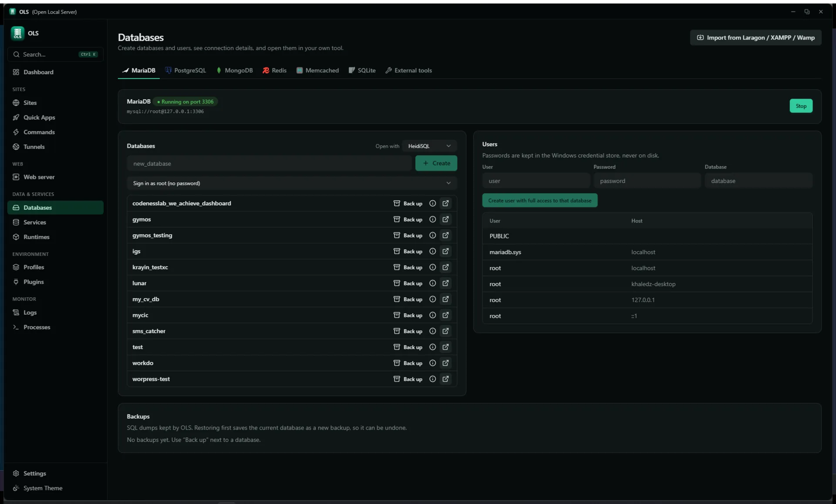
Task: Open Quick Apps page
Action: [55, 118]
